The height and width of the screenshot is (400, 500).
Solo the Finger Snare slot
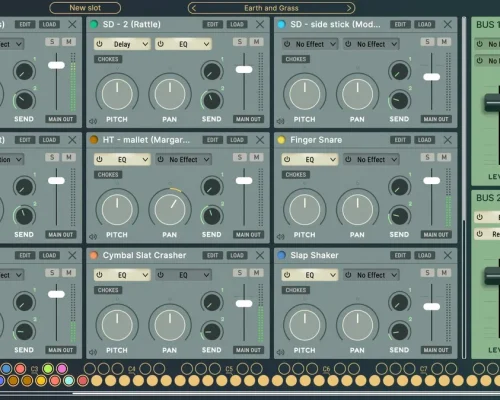click(x=427, y=157)
